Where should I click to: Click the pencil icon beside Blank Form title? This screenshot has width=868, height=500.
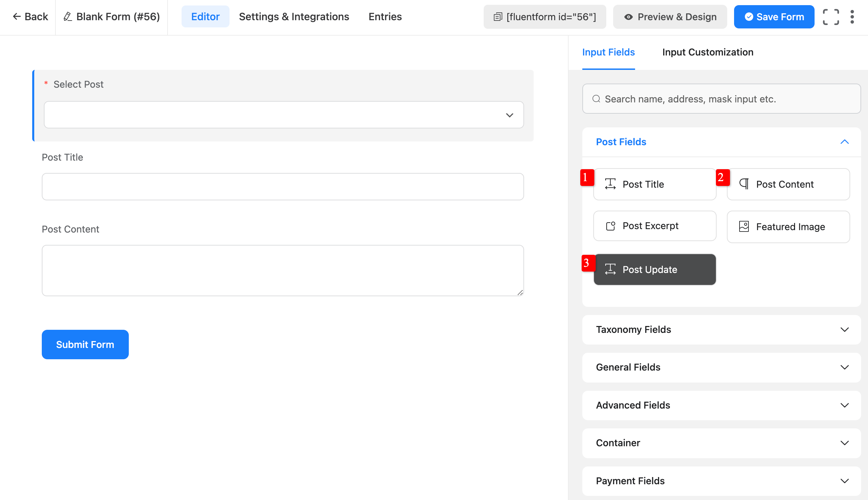(68, 16)
